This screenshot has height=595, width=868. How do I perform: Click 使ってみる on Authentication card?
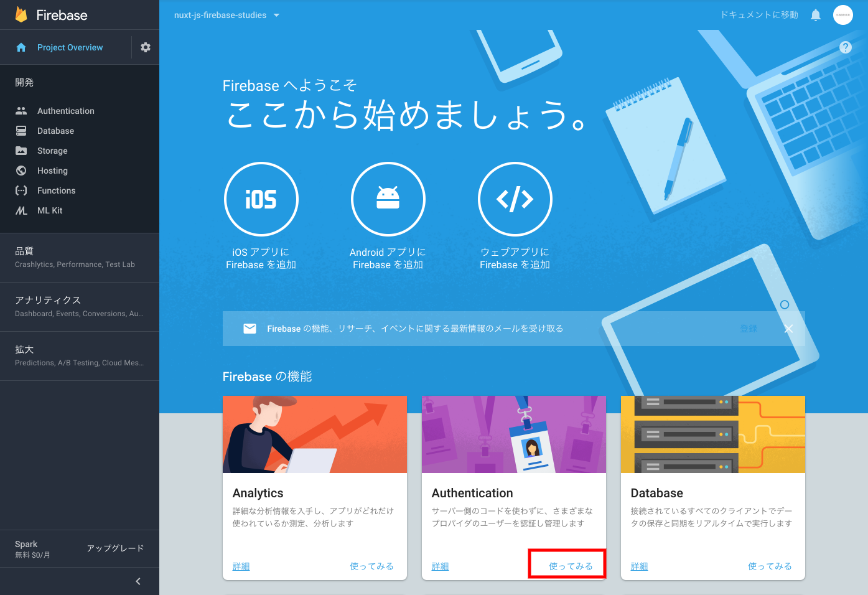coord(571,566)
